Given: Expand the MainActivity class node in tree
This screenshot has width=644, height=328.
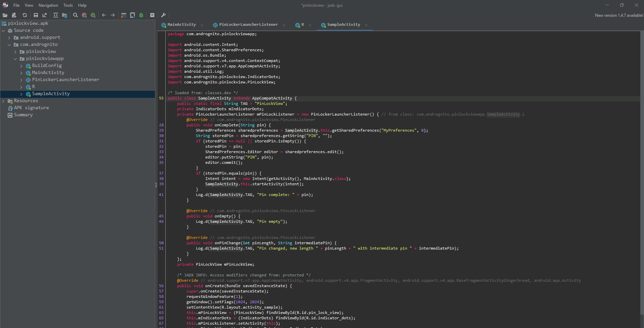Looking at the screenshot, I should coord(21,73).
